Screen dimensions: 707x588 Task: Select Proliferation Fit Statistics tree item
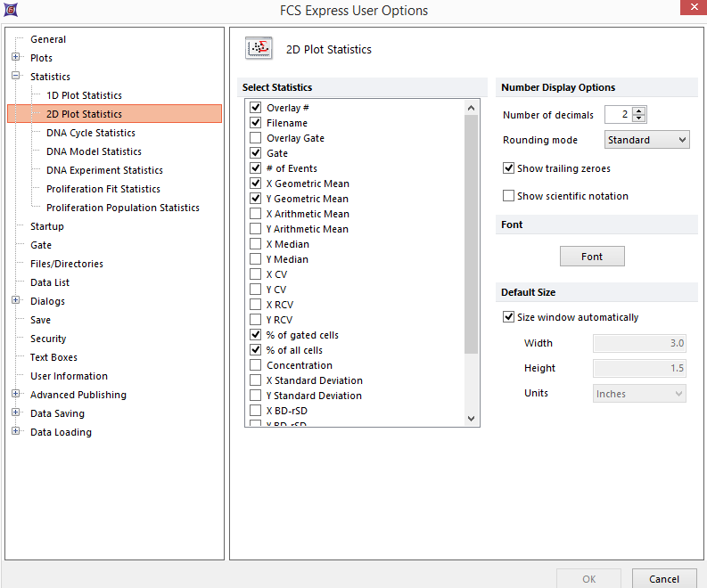tap(103, 189)
